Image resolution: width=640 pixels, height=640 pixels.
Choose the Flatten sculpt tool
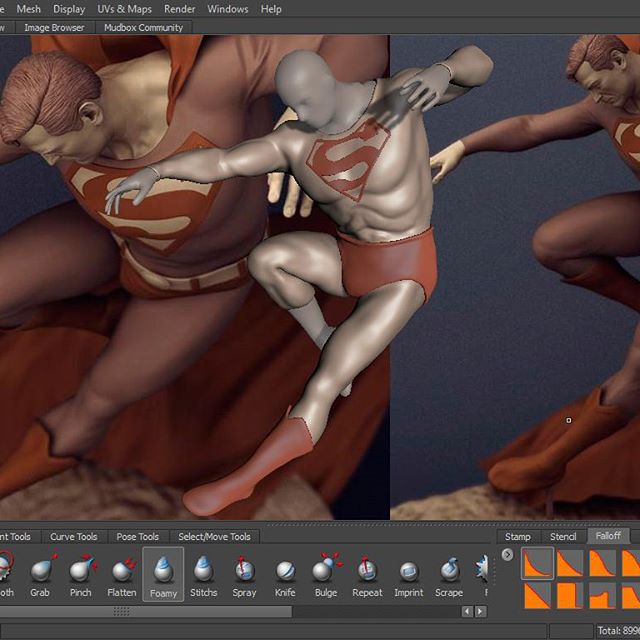point(122,572)
